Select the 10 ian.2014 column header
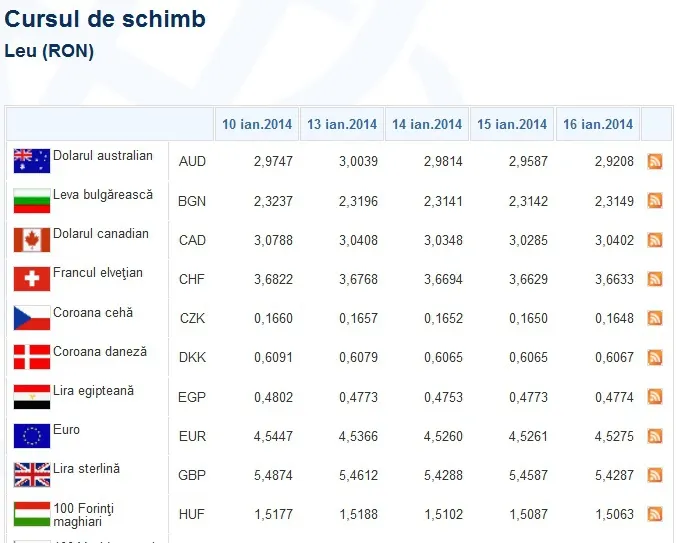Image resolution: width=677 pixels, height=543 pixels. point(257,124)
